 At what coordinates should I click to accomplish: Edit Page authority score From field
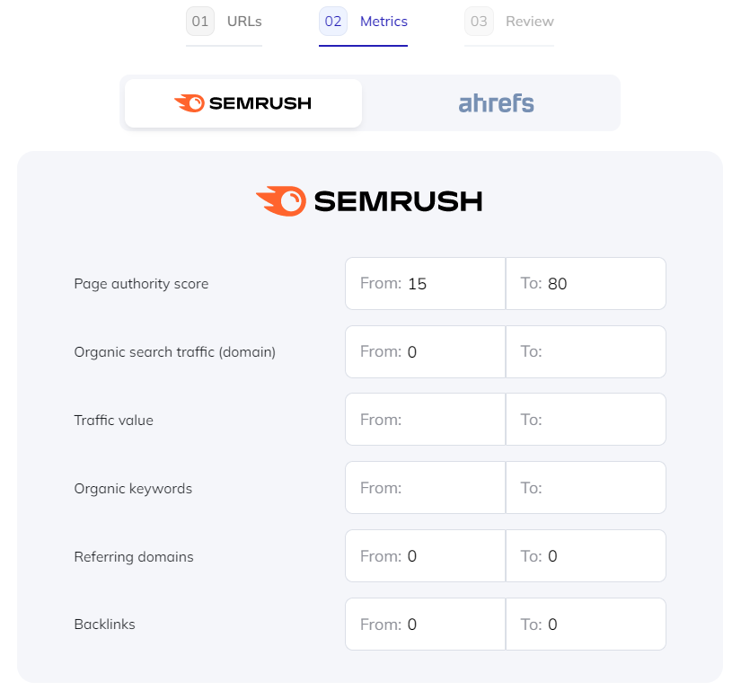pyautogui.click(x=426, y=284)
